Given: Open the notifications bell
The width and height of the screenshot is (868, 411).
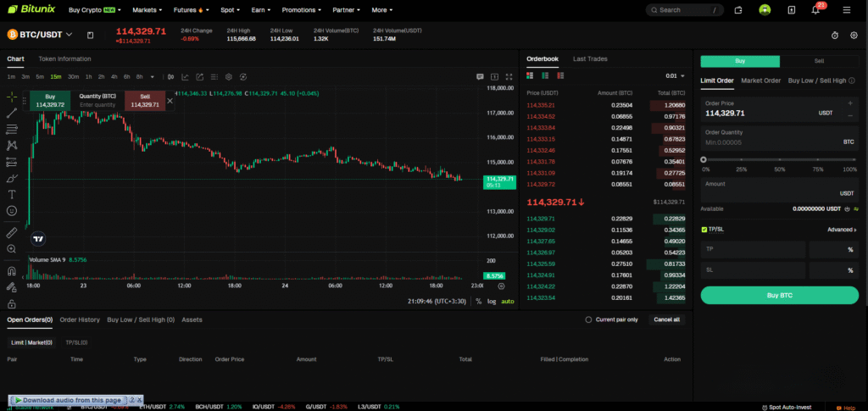Looking at the screenshot, I should click(815, 10).
